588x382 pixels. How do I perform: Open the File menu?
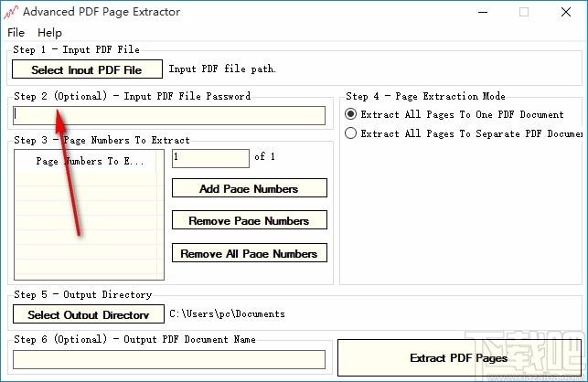(x=16, y=33)
